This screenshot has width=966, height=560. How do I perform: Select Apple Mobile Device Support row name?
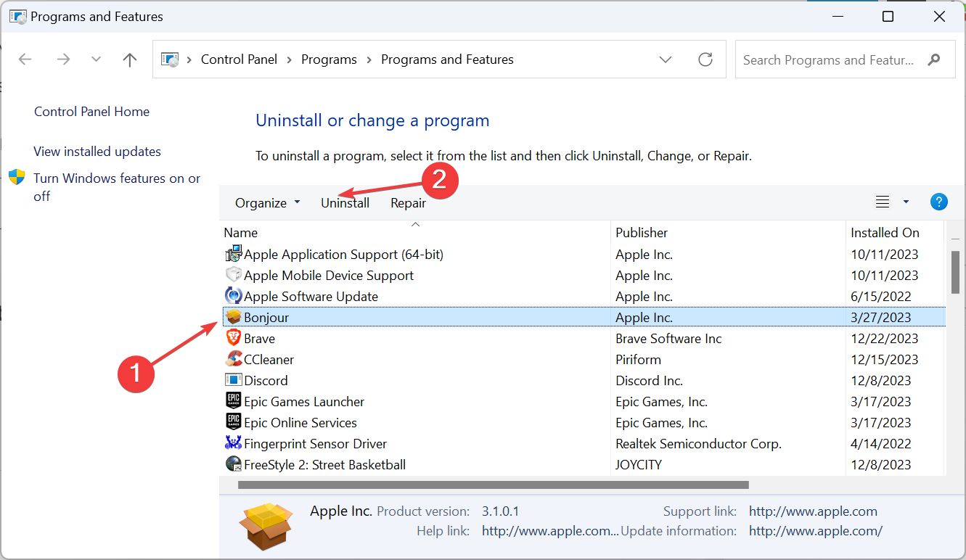(329, 276)
